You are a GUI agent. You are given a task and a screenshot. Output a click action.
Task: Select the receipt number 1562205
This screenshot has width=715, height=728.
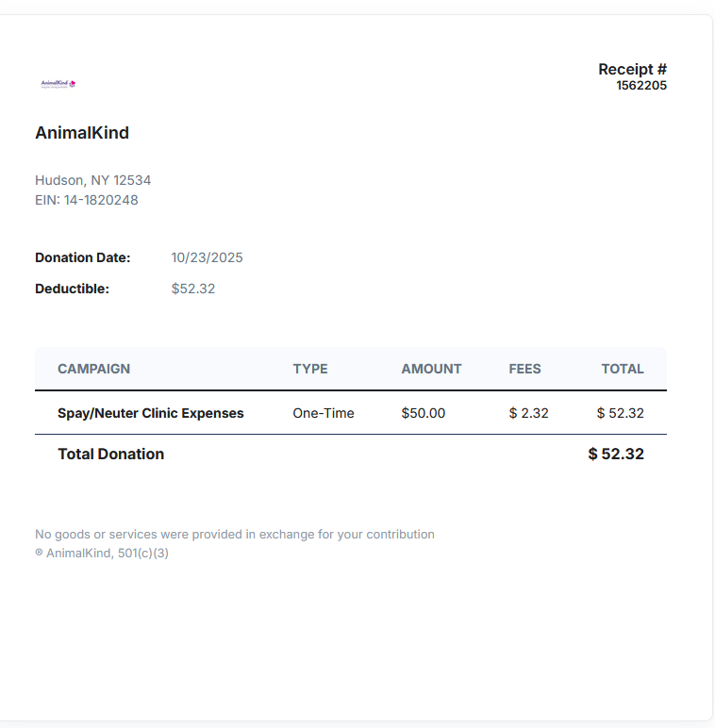pos(641,86)
